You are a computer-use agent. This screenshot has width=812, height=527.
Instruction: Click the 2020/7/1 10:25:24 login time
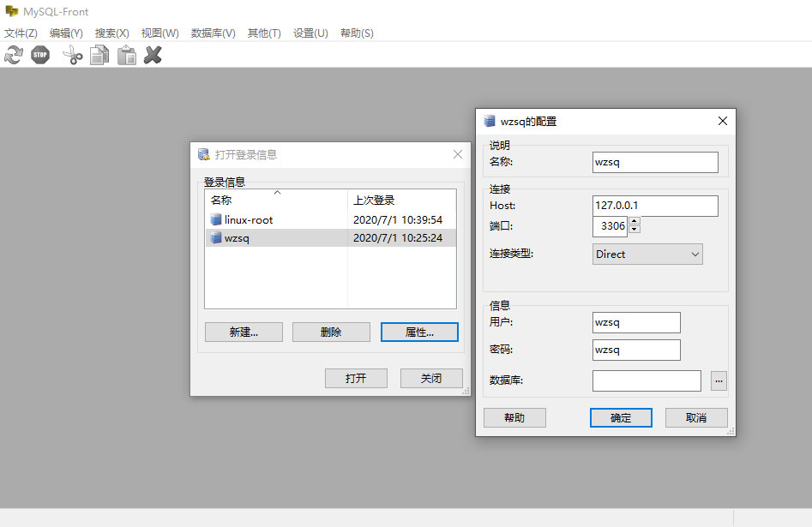(x=398, y=238)
